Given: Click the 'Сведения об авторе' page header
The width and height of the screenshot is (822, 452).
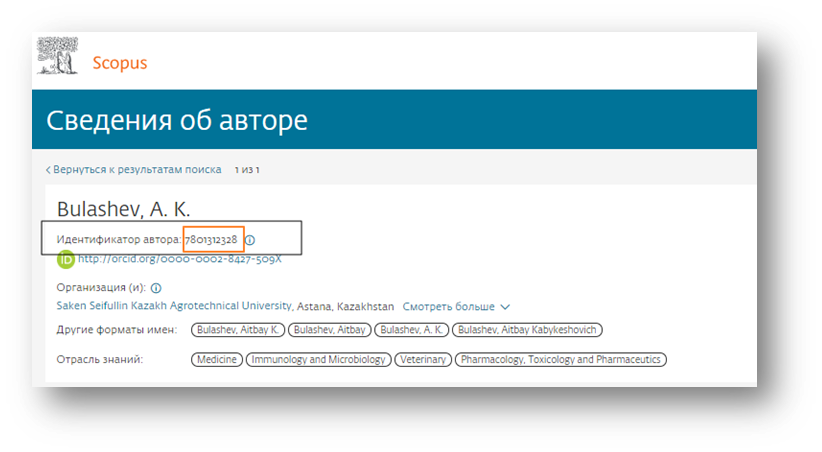Looking at the screenshot, I should coord(177,122).
